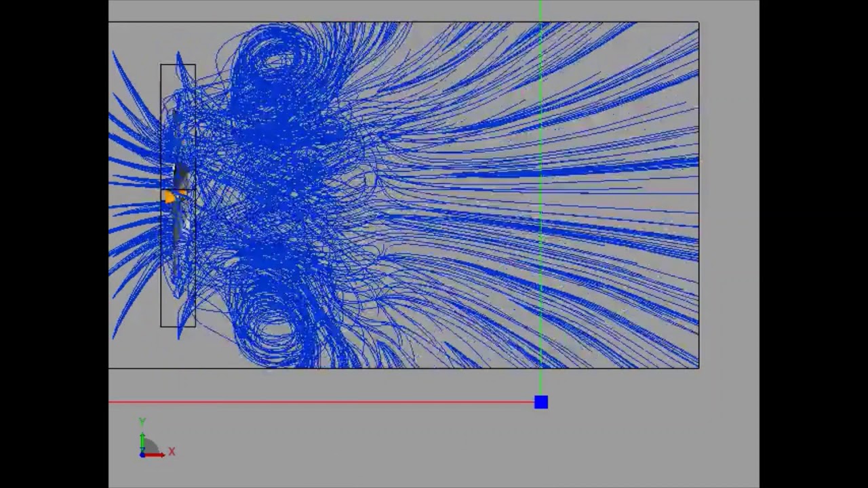
Task: Click the red slider track line
Action: (x=321, y=403)
